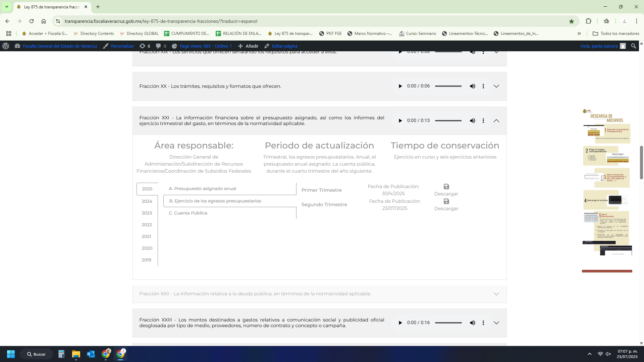644x362 pixels.
Task: Collapse the Fracción XXI section
Action: tap(496, 121)
